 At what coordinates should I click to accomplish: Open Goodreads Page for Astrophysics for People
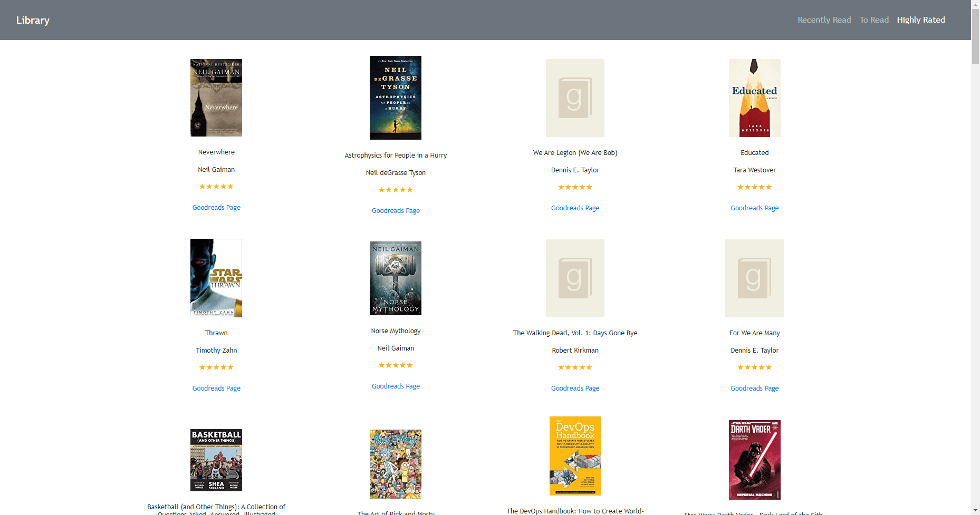pos(396,211)
